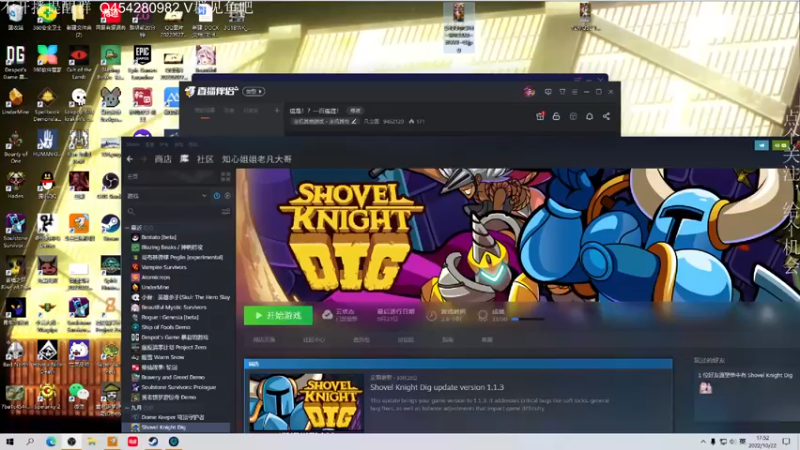This screenshot has height=450, width=800.
Task: Select Soulstone Survivors: Prologue entry
Action: click(178, 387)
